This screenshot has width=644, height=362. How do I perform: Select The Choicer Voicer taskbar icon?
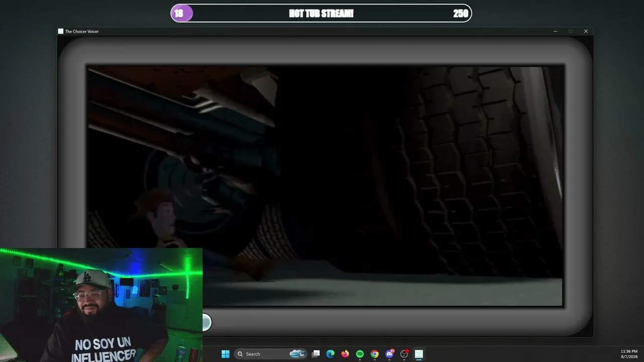pos(419,354)
